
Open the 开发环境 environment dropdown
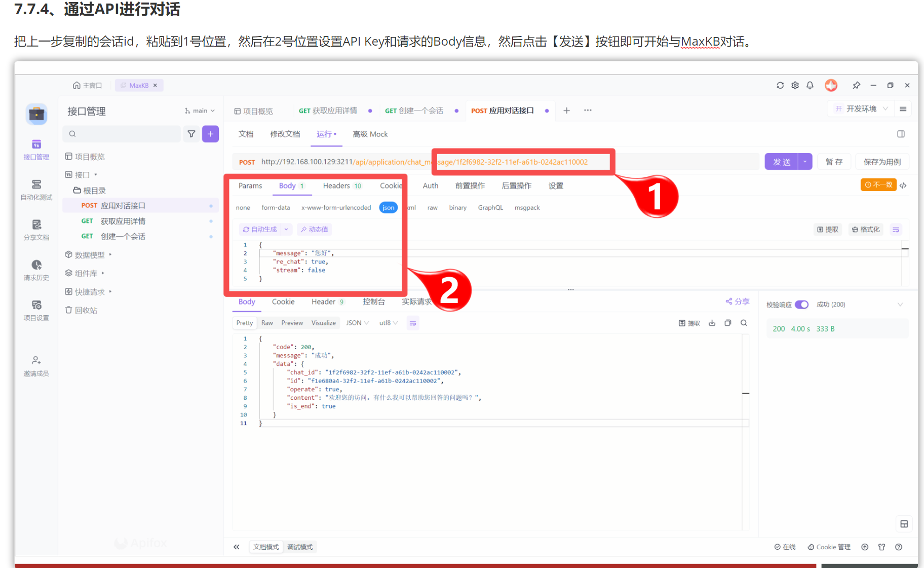[861, 109]
